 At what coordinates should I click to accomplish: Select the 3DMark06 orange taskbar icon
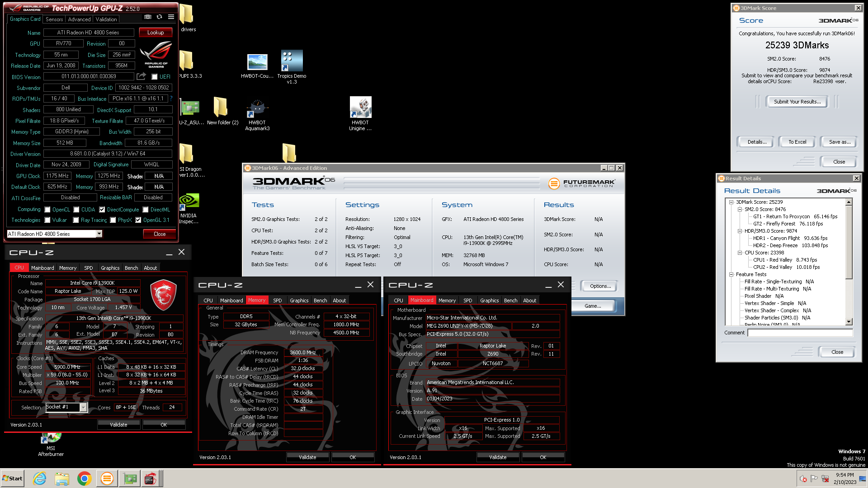pos(107,479)
